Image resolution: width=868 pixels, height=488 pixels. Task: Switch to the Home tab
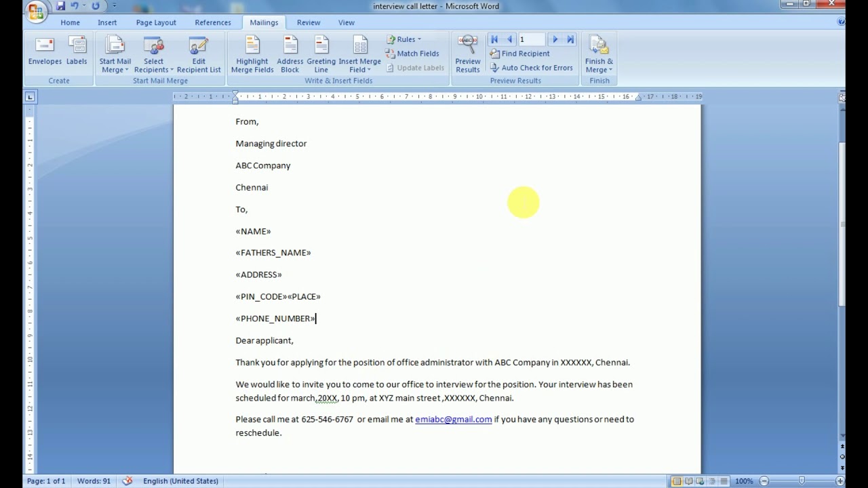point(70,22)
